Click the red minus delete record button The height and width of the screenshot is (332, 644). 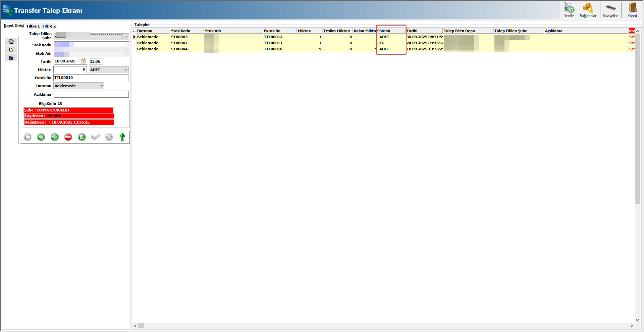point(68,137)
